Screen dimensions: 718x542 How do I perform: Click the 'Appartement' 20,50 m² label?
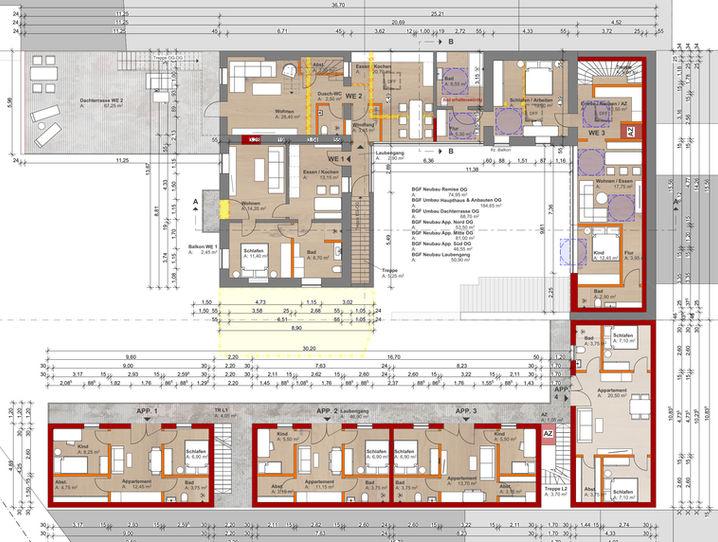pos(612,390)
